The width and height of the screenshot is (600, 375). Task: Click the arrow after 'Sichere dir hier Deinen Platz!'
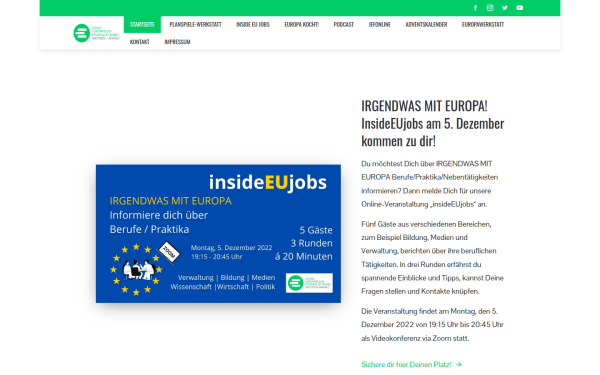pos(459,364)
